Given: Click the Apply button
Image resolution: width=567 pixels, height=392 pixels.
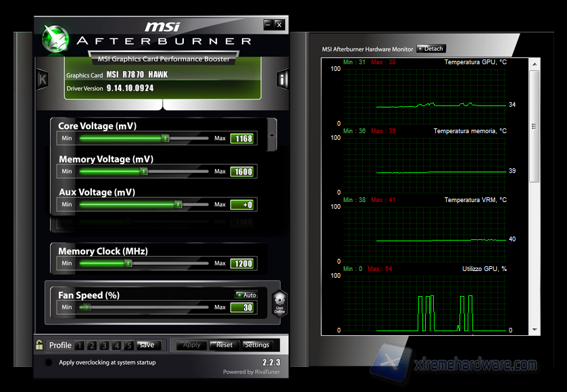Looking at the screenshot, I should pos(192,345).
